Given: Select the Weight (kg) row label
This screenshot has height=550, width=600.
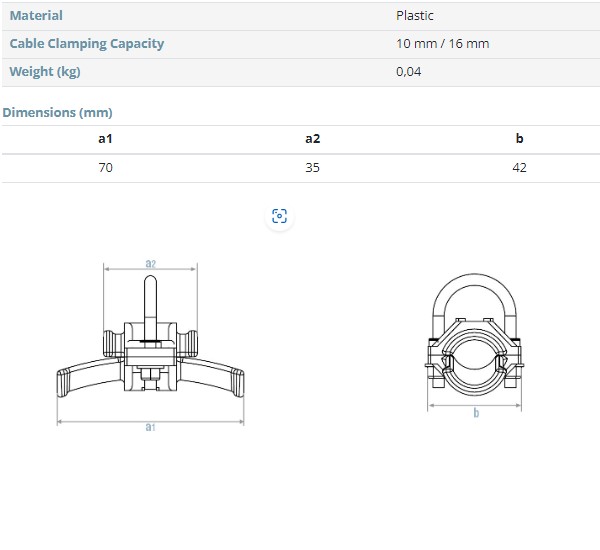Looking at the screenshot, I should pos(45,71).
